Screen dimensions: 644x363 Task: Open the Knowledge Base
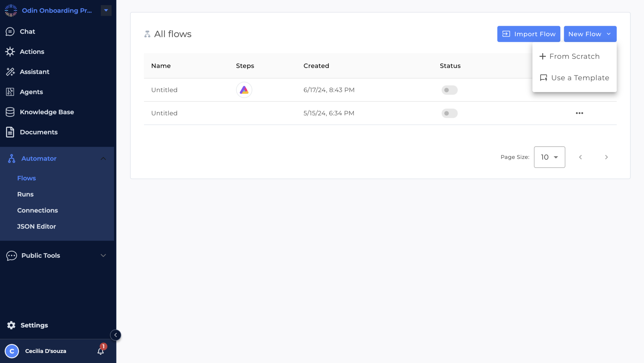click(x=47, y=112)
